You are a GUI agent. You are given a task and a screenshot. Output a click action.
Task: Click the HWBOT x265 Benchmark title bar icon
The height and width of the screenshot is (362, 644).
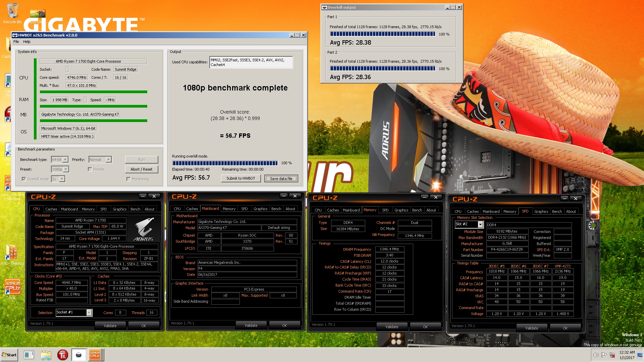15,35
